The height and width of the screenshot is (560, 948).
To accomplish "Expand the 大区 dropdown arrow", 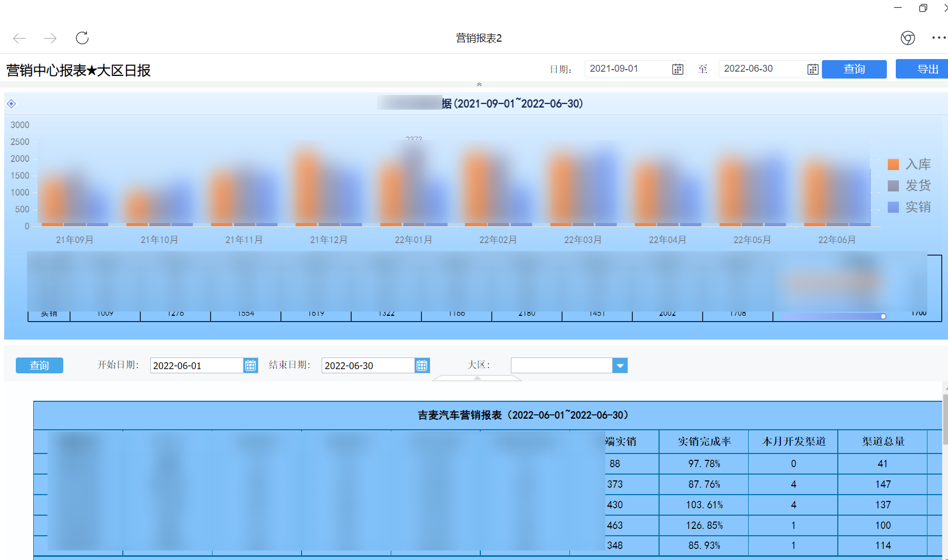I will coord(620,365).
